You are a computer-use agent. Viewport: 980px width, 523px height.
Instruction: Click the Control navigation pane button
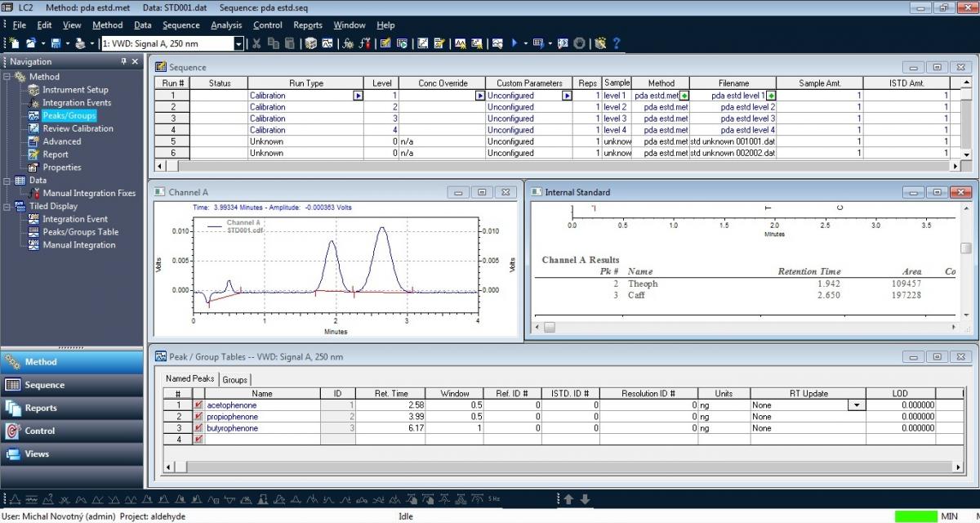point(72,431)
